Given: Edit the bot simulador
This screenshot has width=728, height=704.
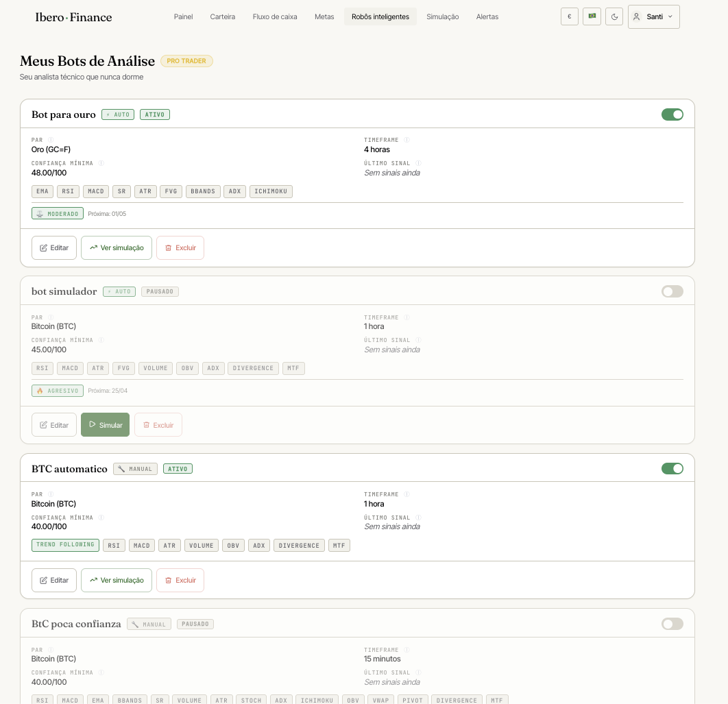Looking at the screenshot, I should pyautogui.click(x=54, y=425).
